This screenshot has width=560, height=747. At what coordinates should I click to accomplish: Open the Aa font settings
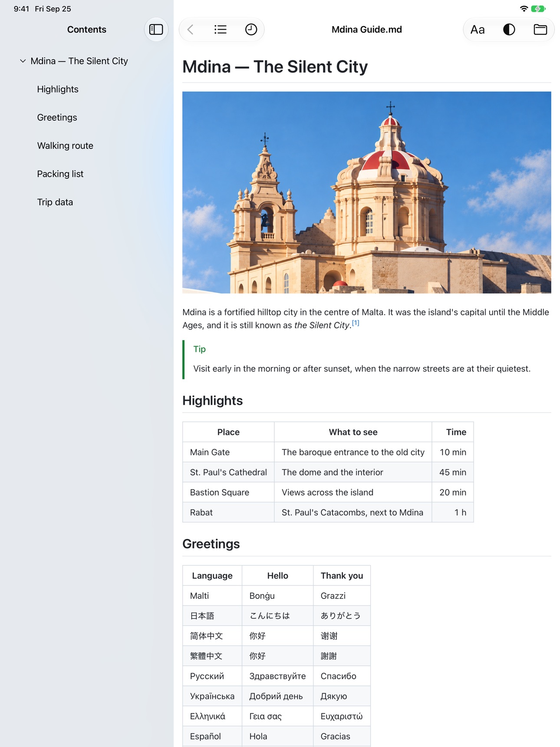(478, 30)
